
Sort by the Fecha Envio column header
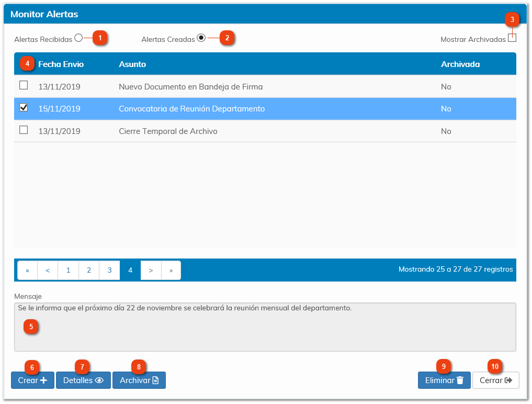[61, 64]
